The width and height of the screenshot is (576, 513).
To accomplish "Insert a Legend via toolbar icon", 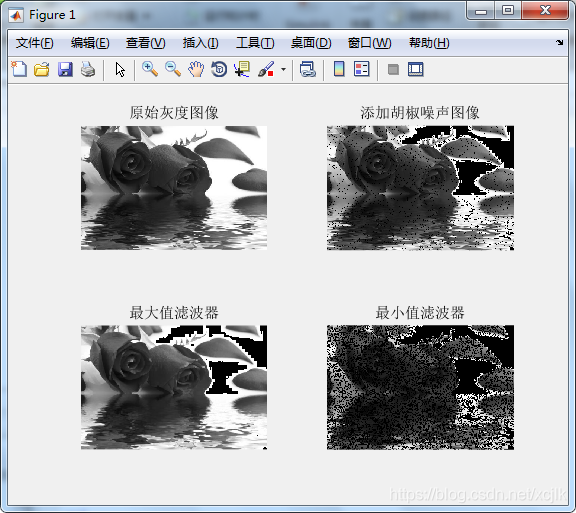I will pos(361,69).
